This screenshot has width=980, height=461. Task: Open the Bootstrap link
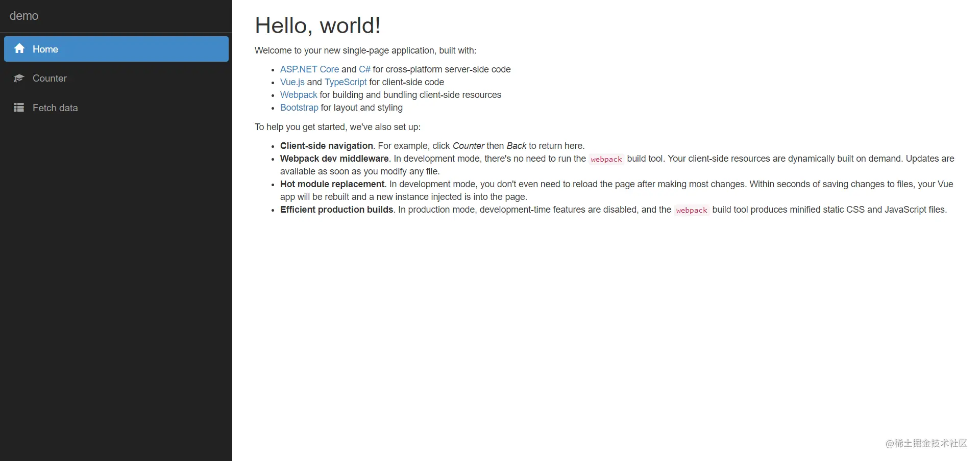point(299,108)
